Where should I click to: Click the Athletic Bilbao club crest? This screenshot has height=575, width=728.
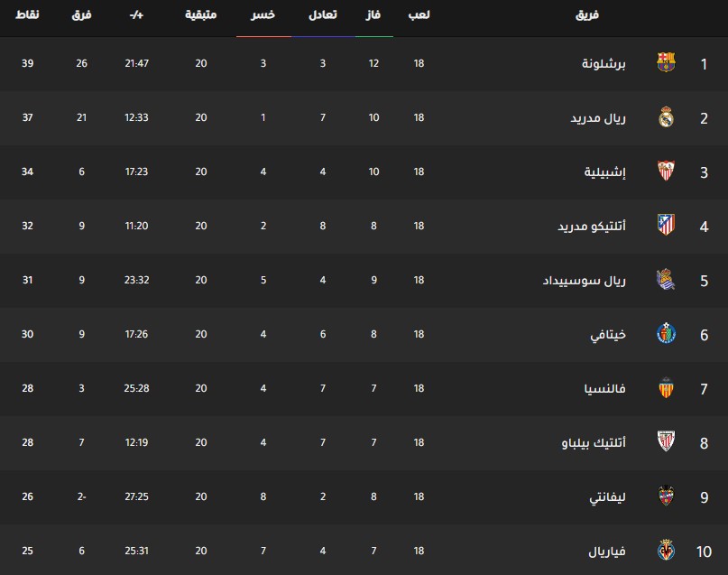click(666, 441)
